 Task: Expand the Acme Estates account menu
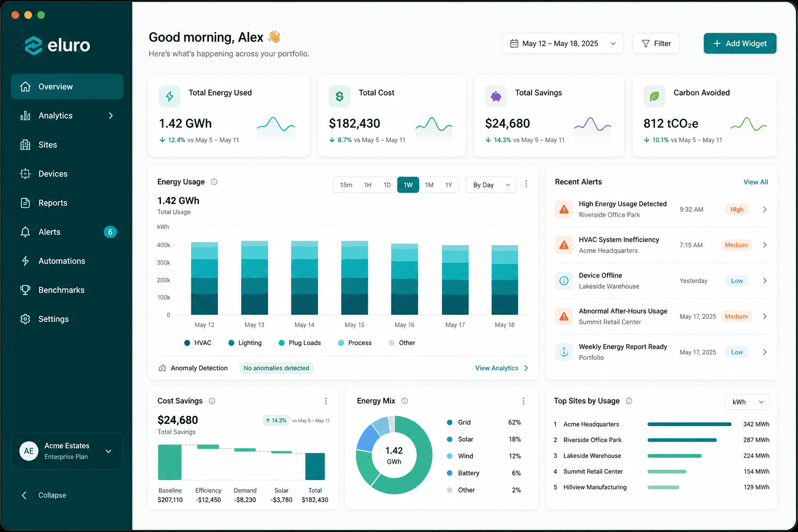[109, 451]
